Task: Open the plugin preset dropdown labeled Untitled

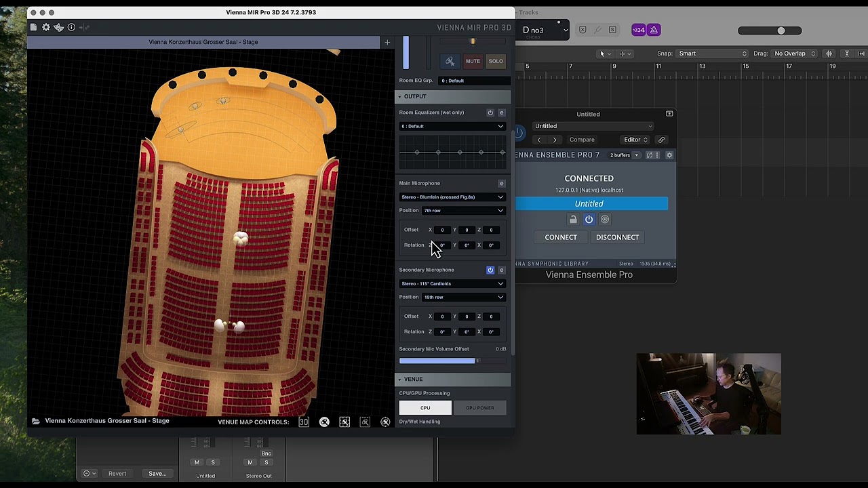Action: pos(593,126)
